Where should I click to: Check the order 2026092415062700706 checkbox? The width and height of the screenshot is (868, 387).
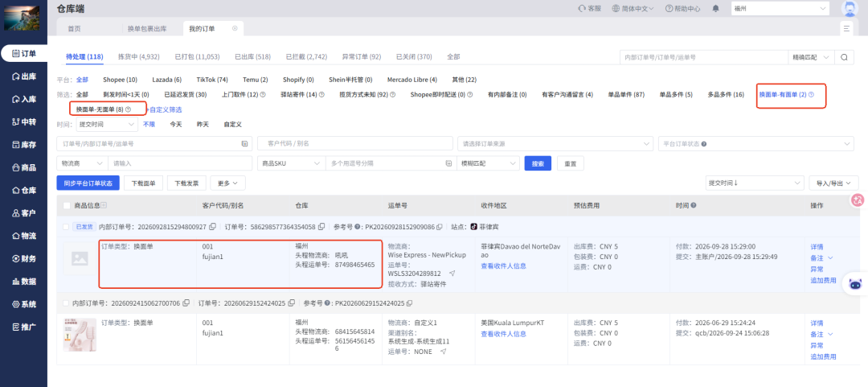[x=66, y=303]
